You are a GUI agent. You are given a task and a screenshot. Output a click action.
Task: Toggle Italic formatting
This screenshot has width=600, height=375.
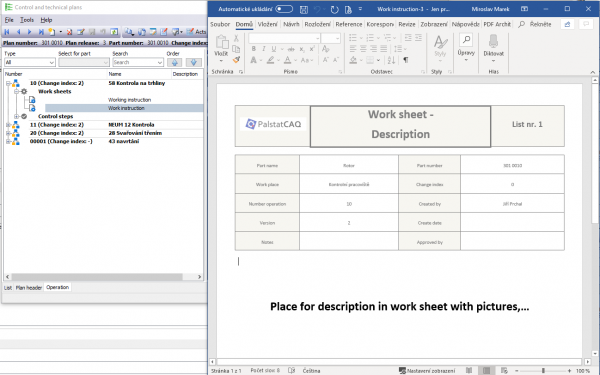tap(263, 49)
